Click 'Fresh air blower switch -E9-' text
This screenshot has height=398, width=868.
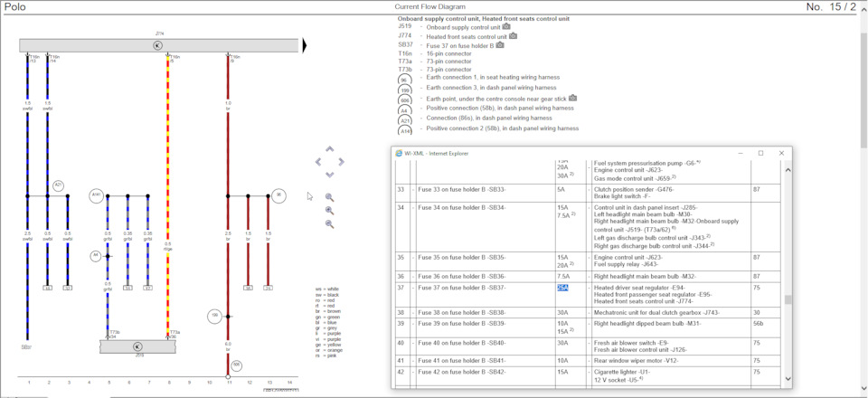point(632,342)
